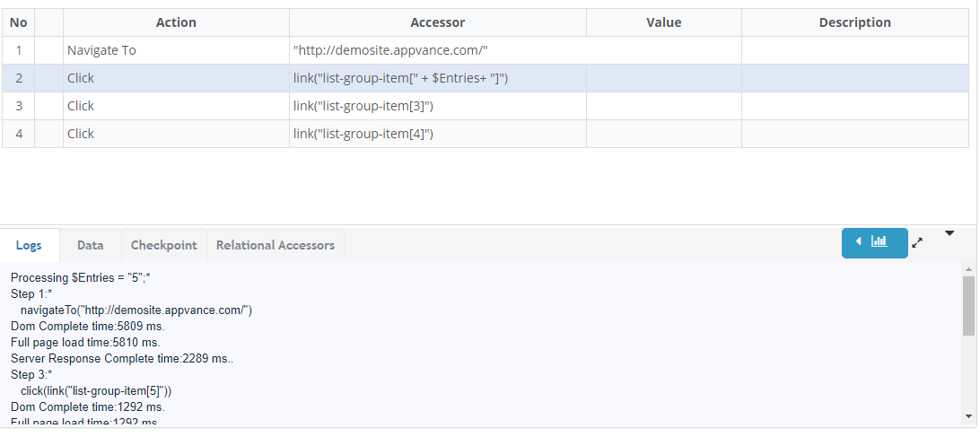Click the scrollbar up arrow in logs
This screenshot has height=437, width=980.
[x=968, y=269]
